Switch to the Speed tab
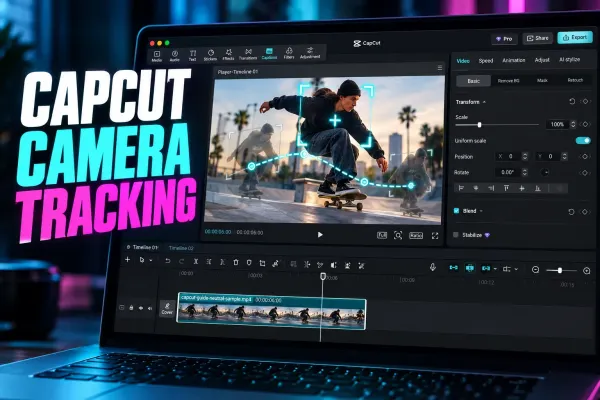600x400 pixels. click(x=486, y=60)
